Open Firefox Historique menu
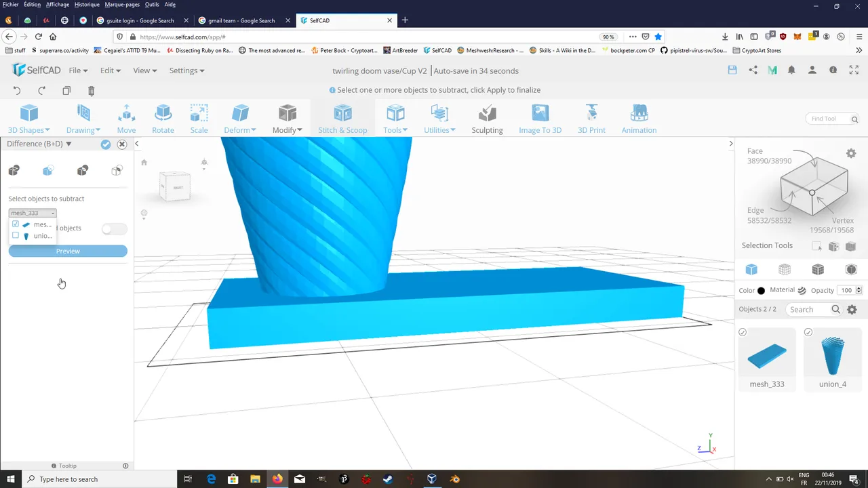The image size is (868, 488). tap(87, 4)
